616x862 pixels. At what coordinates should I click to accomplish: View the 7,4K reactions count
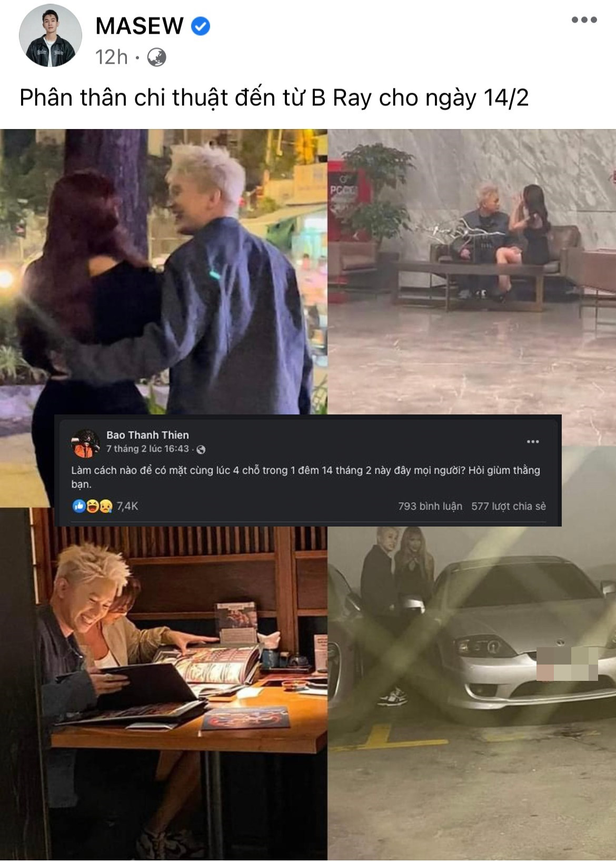pos(127,506)
